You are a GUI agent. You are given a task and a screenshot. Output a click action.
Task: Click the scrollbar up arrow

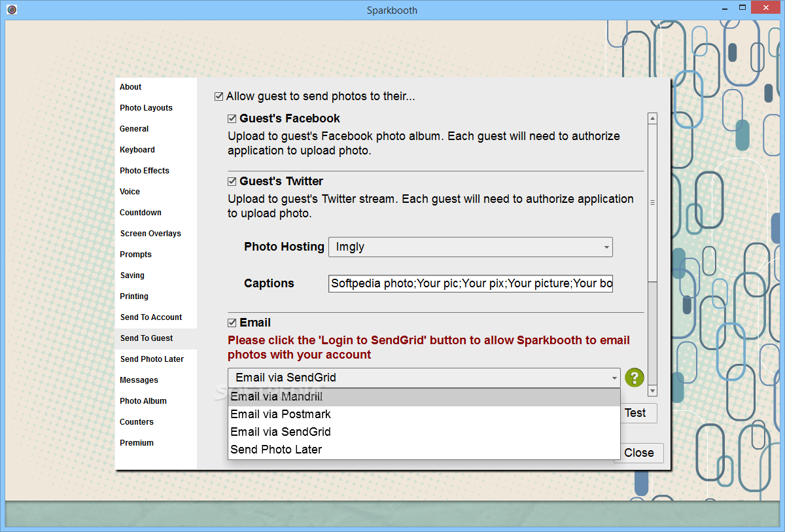click(652, 118)
